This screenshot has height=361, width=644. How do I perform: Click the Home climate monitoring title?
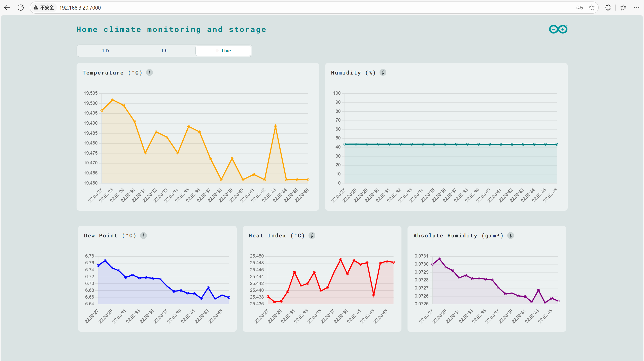coord(171,29)
